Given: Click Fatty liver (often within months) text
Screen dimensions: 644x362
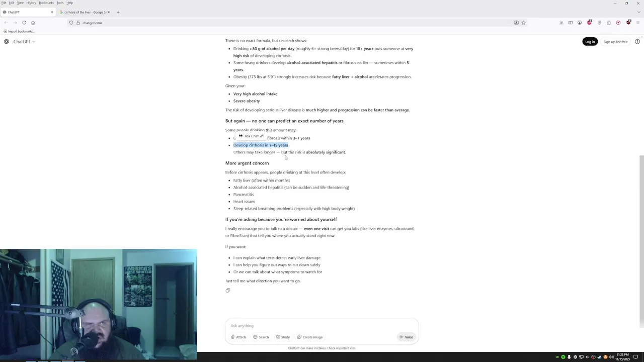Looking at the screenshot, I should click(262, 180).
